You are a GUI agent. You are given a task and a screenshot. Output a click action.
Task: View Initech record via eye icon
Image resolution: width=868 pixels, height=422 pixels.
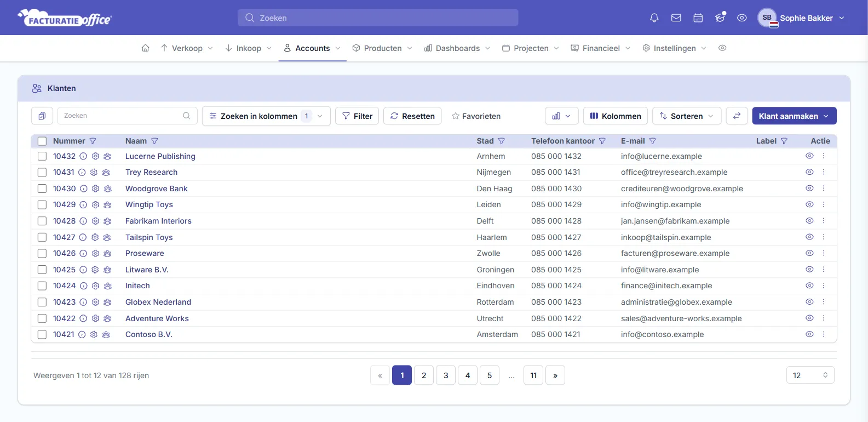(x=809, y=286)
